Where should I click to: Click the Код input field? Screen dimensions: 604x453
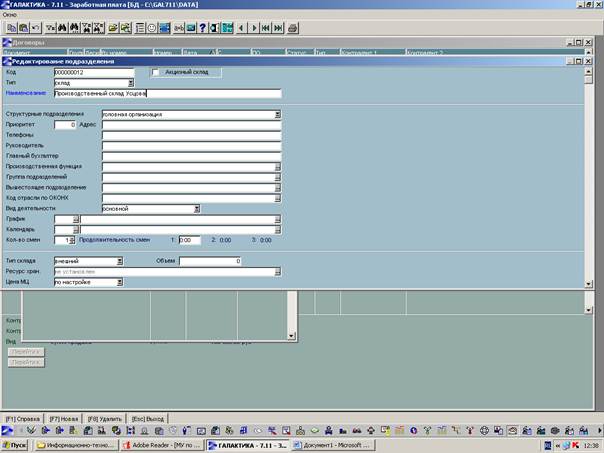[x=94, y=72]
